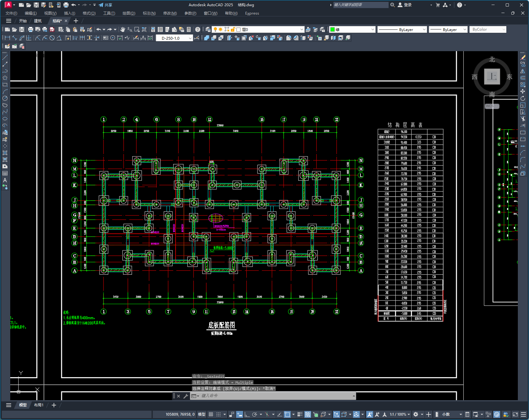Image resolution: width=529 pixels, height=420 pixels.
Task: Click the customize wrench icon in command line
Action: (x=186, y=396)
